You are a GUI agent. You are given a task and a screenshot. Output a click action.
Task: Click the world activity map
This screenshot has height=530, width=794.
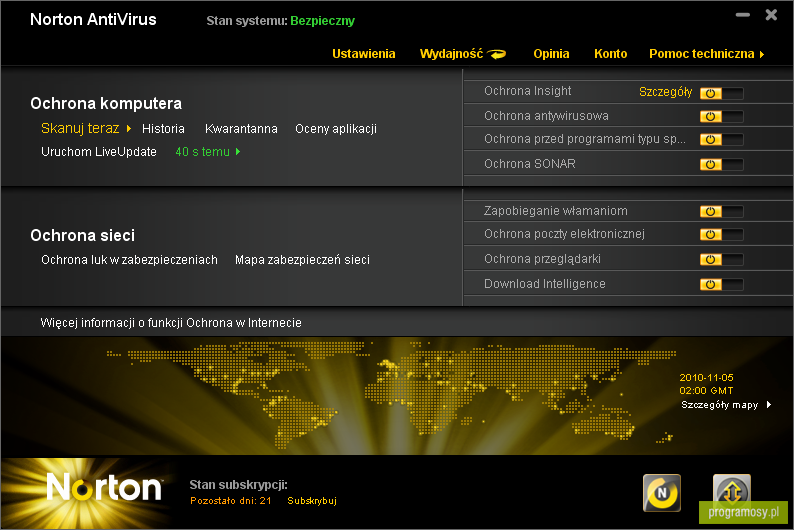point(390,395)
